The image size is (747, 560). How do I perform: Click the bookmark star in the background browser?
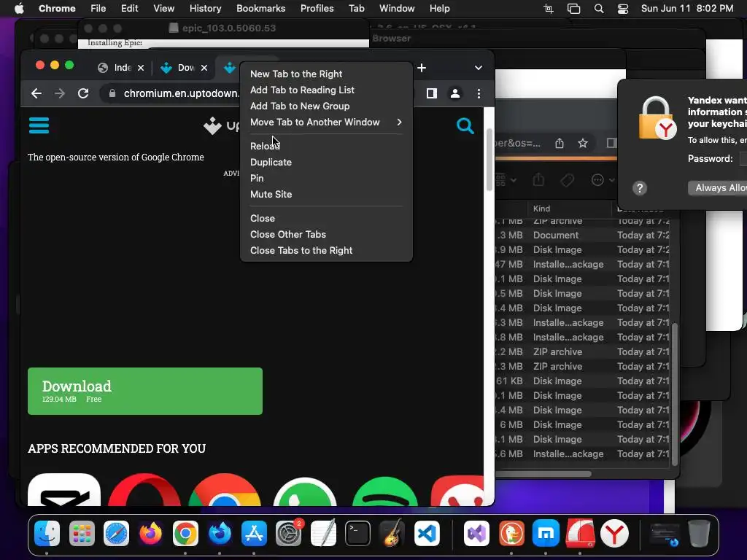click(583, 143)
